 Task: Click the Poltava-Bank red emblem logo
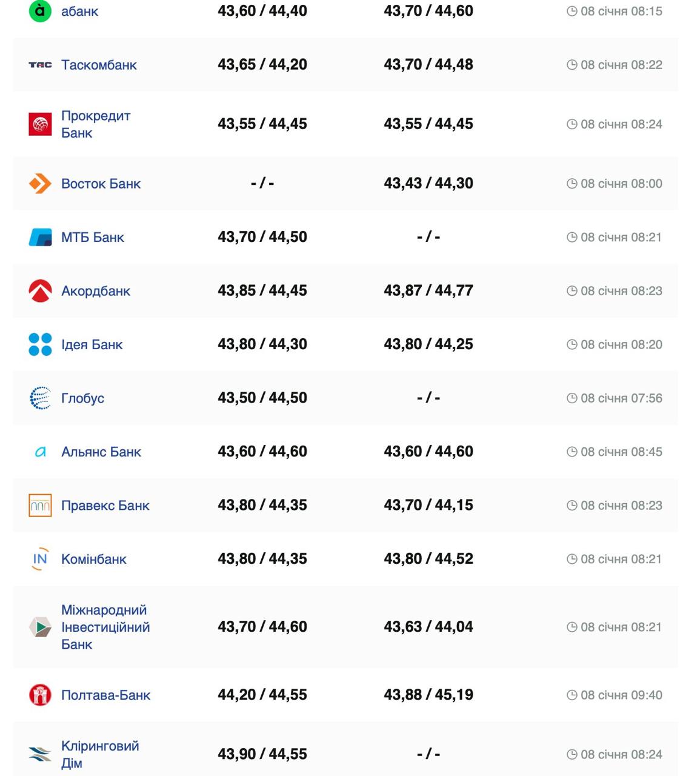point(40,695)
